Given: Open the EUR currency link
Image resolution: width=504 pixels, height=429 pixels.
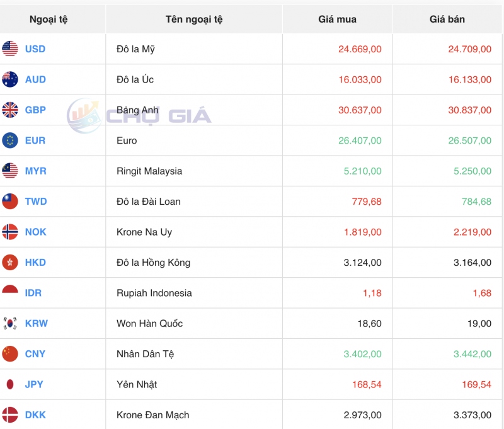Looking at the screenshot, I should click(35, 140).
